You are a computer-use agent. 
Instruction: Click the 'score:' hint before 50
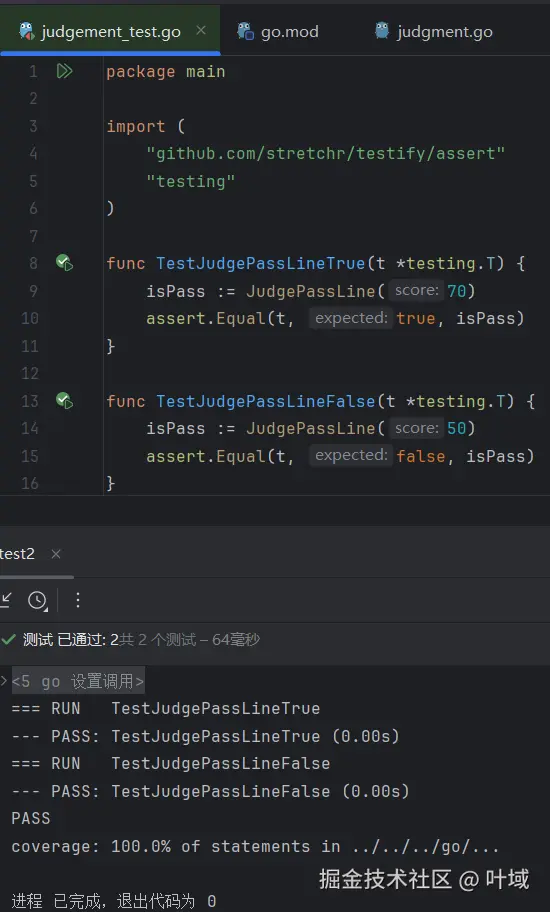417,428
